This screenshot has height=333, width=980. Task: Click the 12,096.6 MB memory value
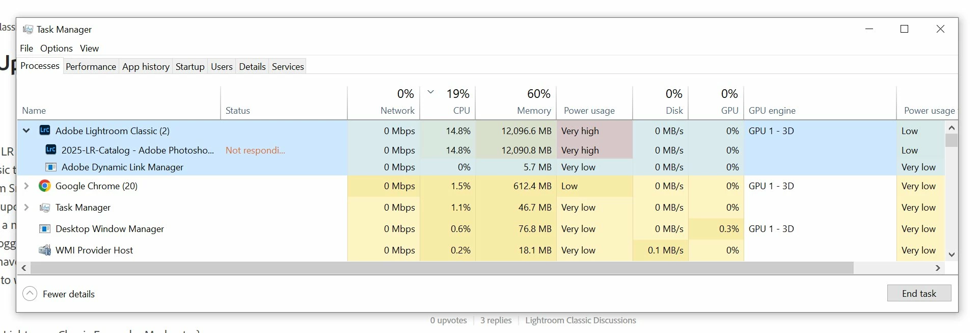point(526,131)
